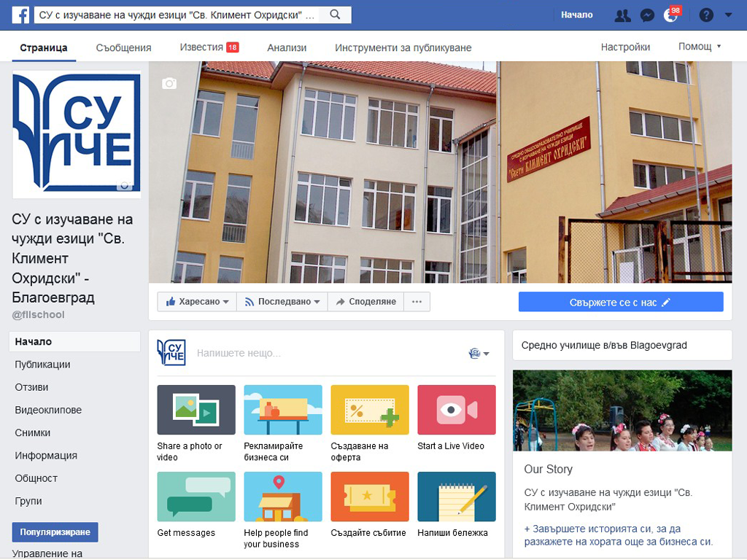Select Видеоклипове in the sidebar
Screen dimensions: 747x560
click(48, 410)
